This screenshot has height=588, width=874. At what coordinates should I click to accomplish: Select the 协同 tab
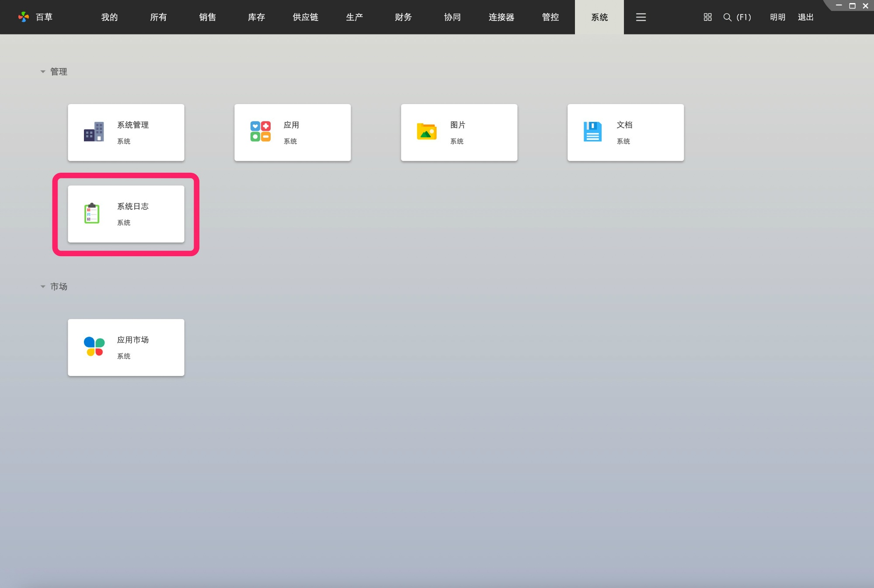pyautogui.click(x=452, y=17)
